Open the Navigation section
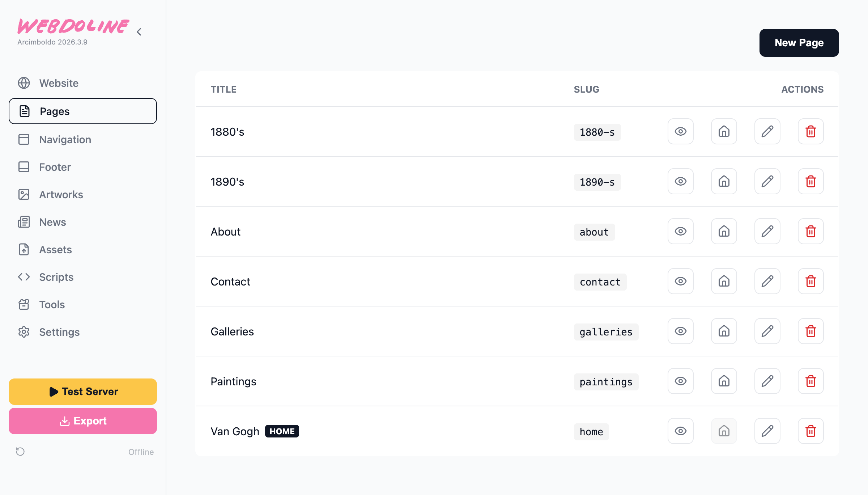The height and width of the screenshot is (495, 868). [65, 140]
